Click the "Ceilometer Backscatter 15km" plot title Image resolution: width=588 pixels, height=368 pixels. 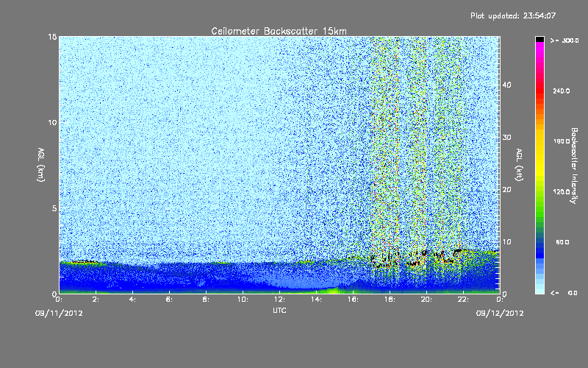[x=279, y=31]
